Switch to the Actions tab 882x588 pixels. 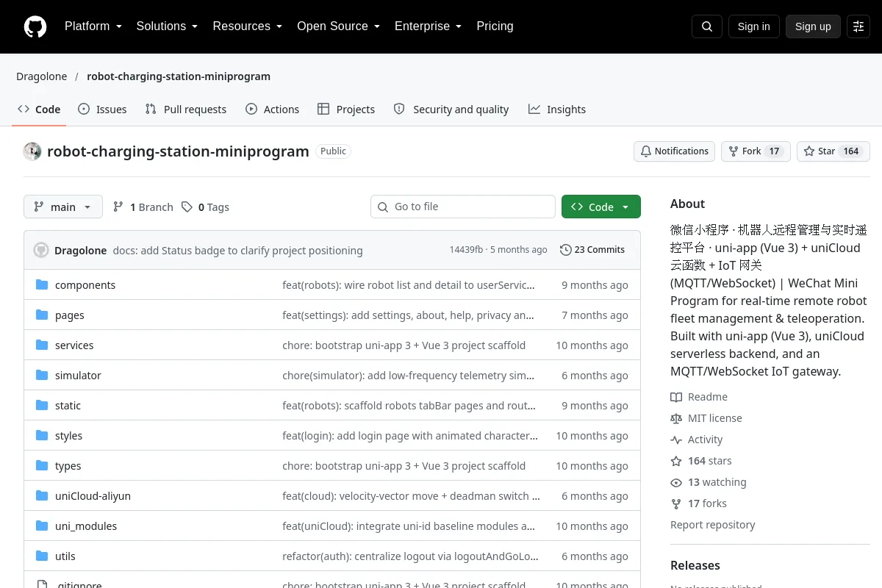click(x=272, y=109)
